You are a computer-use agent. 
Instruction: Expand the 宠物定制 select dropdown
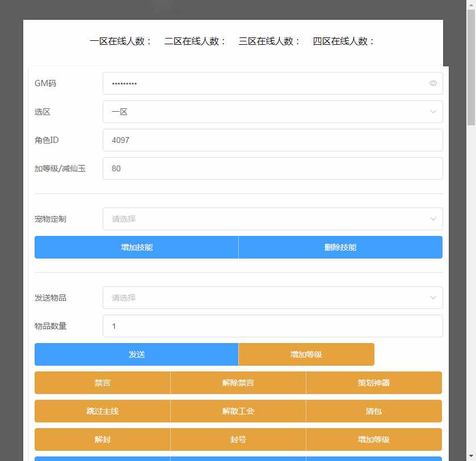click(272, 219)
